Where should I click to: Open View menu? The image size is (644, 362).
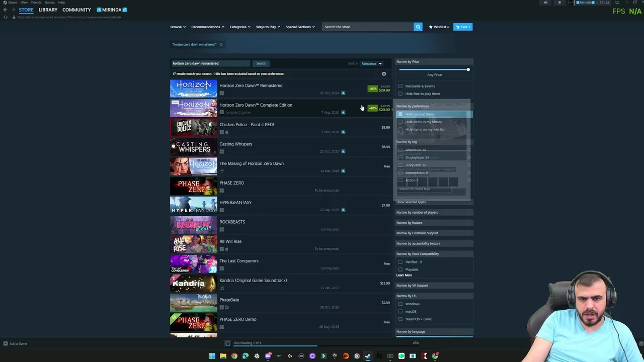pyautogui.click(x=24, y=3)
